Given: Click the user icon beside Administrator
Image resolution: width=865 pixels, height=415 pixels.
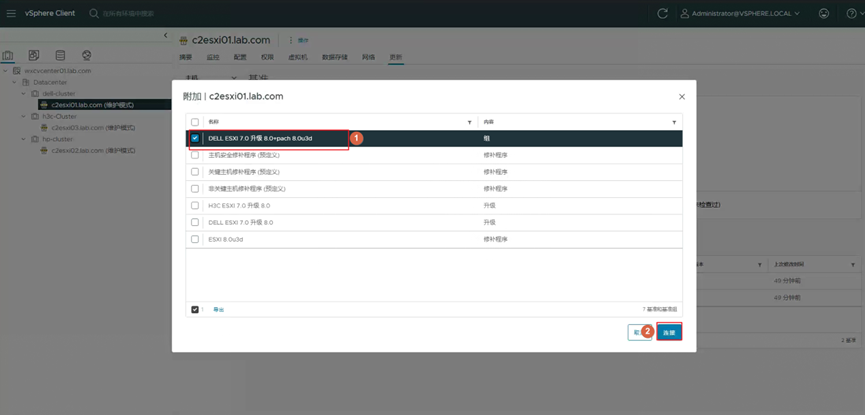Looking at the screenshot, I should point(685,14).
